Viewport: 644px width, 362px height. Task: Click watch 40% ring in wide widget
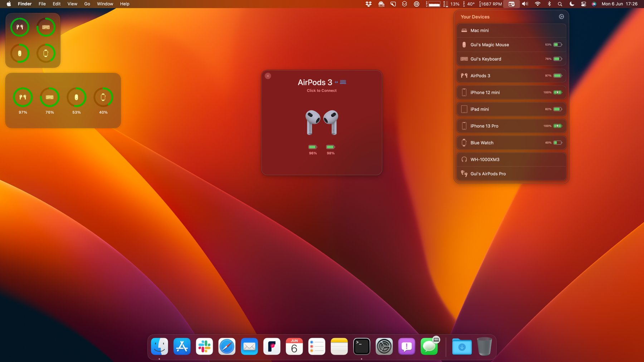tap(103, 97)
